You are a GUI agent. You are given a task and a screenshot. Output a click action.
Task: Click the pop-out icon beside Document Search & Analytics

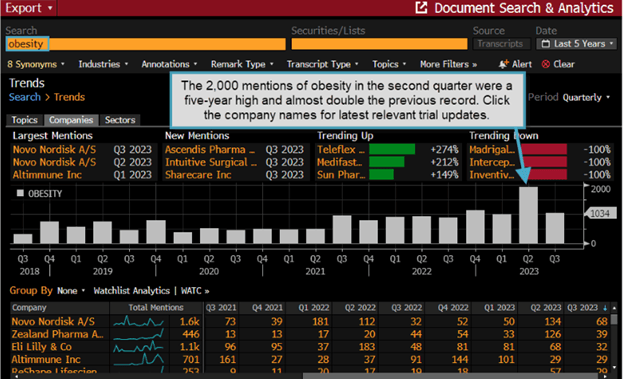(421, 8)
